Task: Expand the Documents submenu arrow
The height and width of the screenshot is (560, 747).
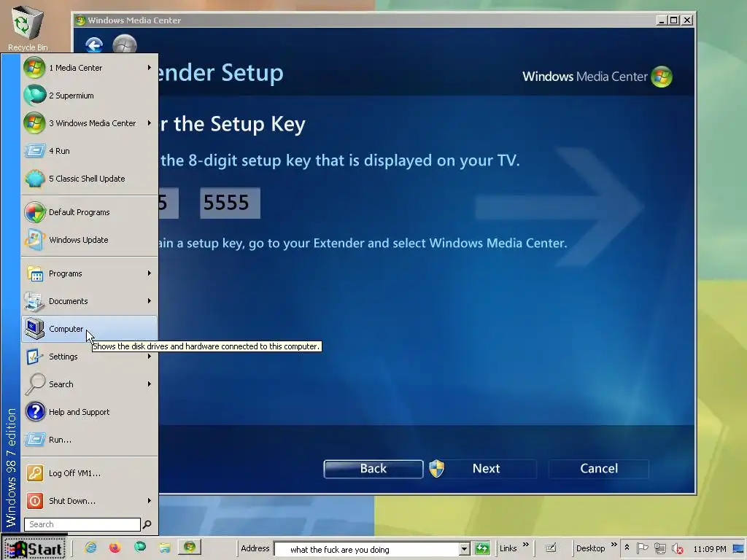Action: 149,301
